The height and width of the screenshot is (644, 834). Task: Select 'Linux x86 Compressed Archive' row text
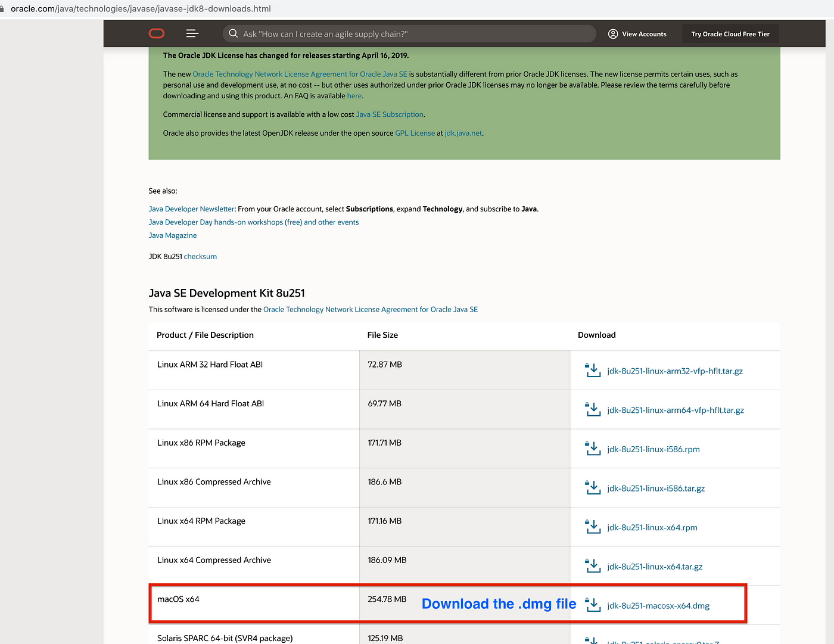[x=214, y=481]
